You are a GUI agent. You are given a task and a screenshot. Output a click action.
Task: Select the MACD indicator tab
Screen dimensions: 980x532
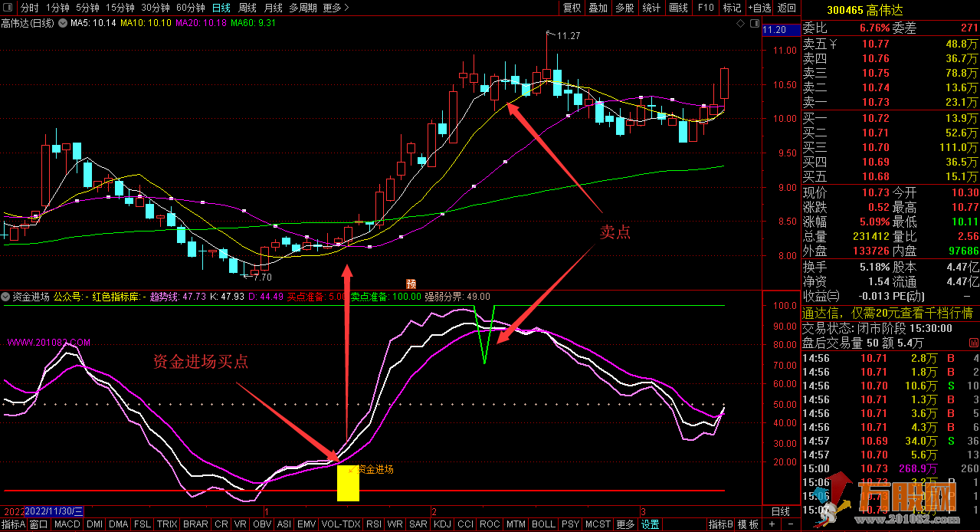(67, 524)
